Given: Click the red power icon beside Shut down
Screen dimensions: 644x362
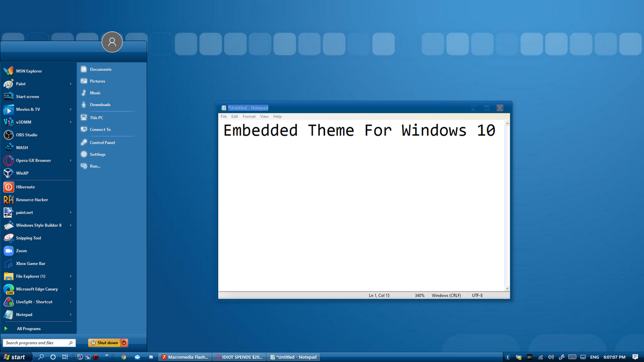Looking at the screenshot, I should point(124,343).
